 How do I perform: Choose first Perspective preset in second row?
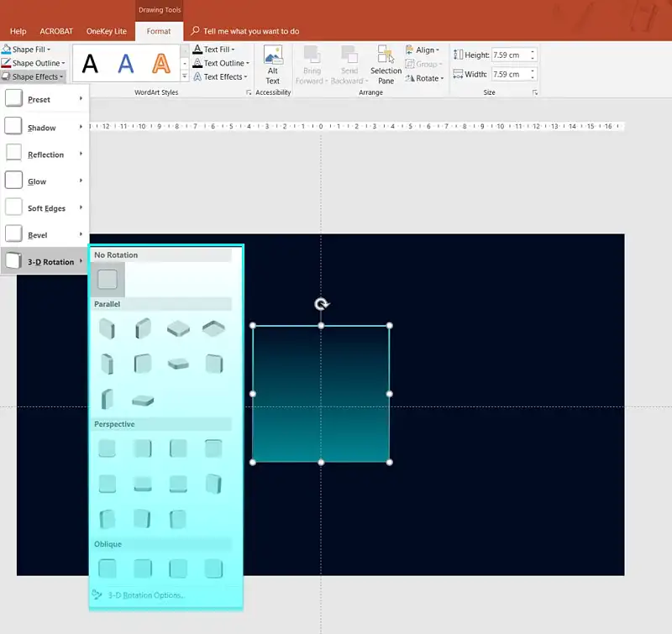pos(108,484)
